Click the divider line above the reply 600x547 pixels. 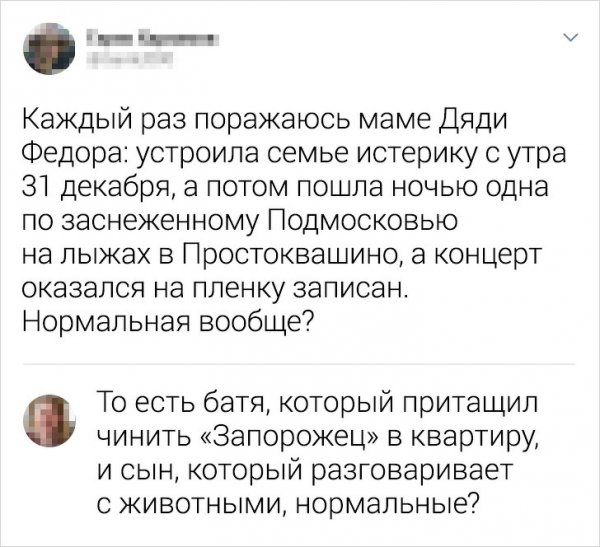[299, 363]
